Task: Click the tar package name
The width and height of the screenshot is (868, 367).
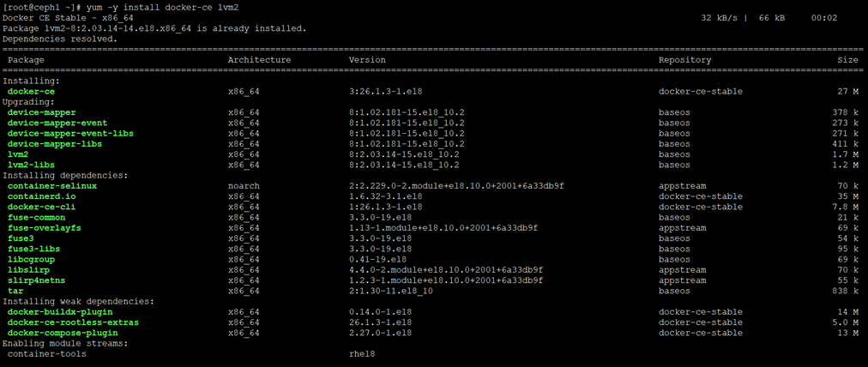Action: pos(15,291)
